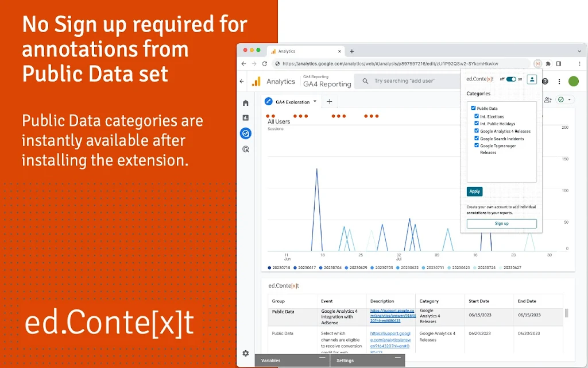588x368 pixels.
Task: Open the support link in the AdSense row
Action: point(393,316)
